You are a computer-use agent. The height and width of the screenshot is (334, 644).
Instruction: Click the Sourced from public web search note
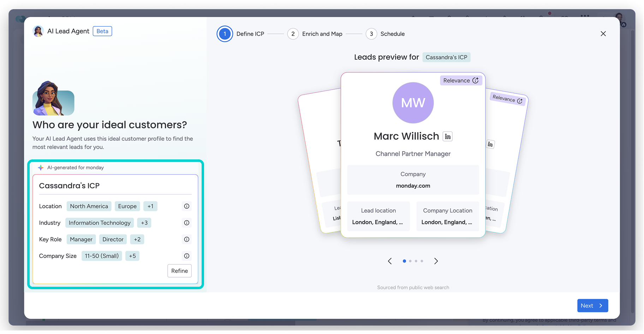(x=413, y=288)
